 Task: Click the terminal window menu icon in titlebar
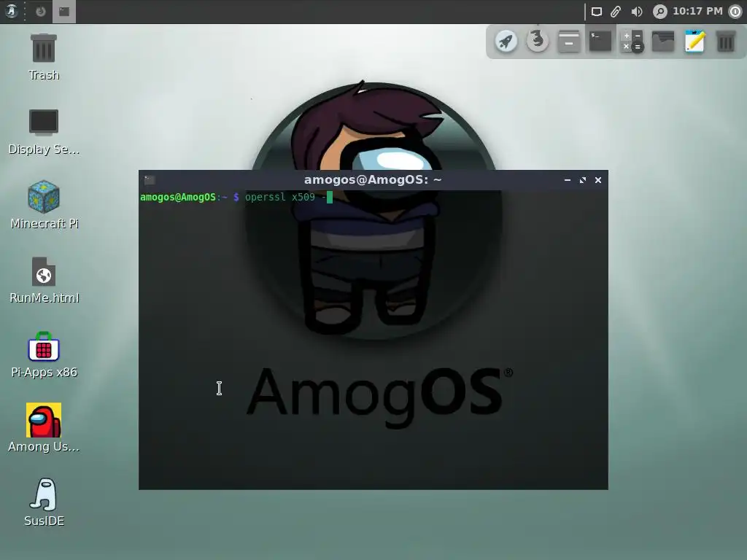pos(150,180)
